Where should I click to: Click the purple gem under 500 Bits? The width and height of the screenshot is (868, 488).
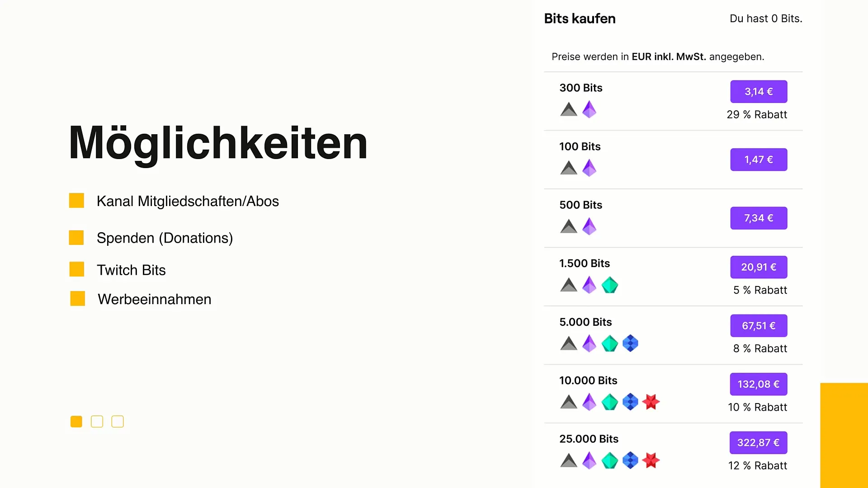[589, 226]
